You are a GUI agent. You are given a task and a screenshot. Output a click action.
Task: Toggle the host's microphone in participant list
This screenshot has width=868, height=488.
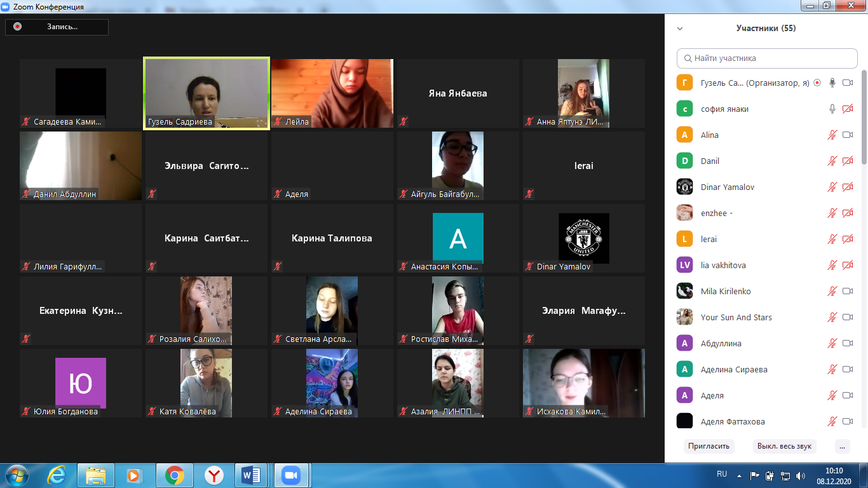click(x=832, y=83)
